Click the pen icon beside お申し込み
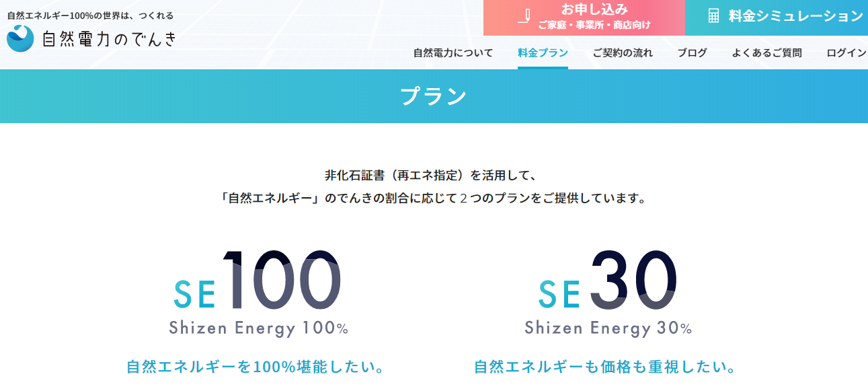Image resolution: width=868 pixels, height=391 pixels. [x=524, y=17]
